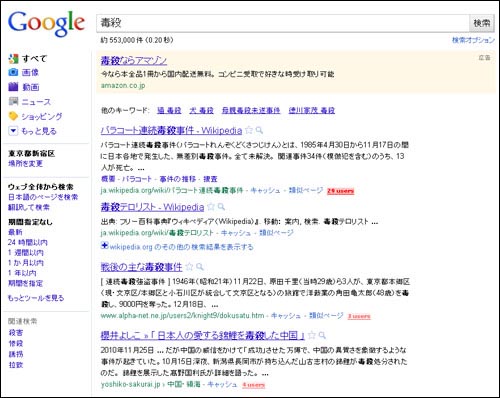
Task: Open the ニュース newspaper icon filter
Action: 13,101
